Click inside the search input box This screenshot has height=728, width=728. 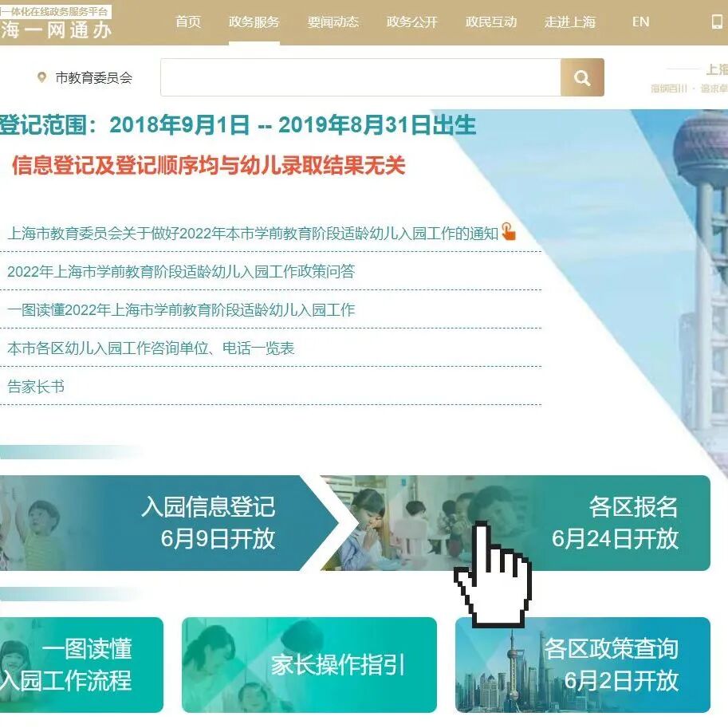pos(359,77)
